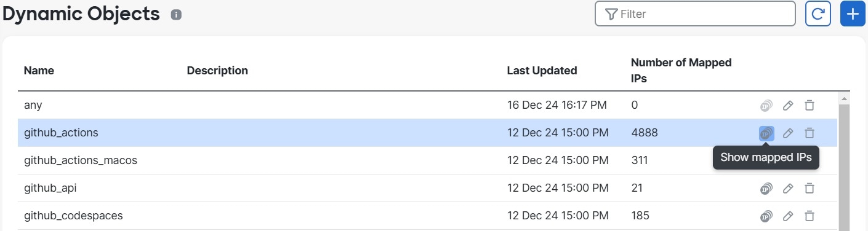Show mapped IPs for github_api
The width and height of the screenshot is (868, 231).
pos(766,188)
